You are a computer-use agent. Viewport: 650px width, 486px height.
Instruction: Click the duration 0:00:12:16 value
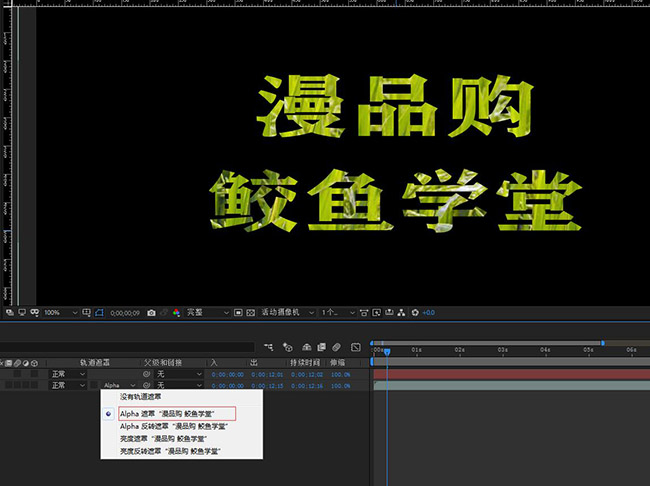[307, 386]
